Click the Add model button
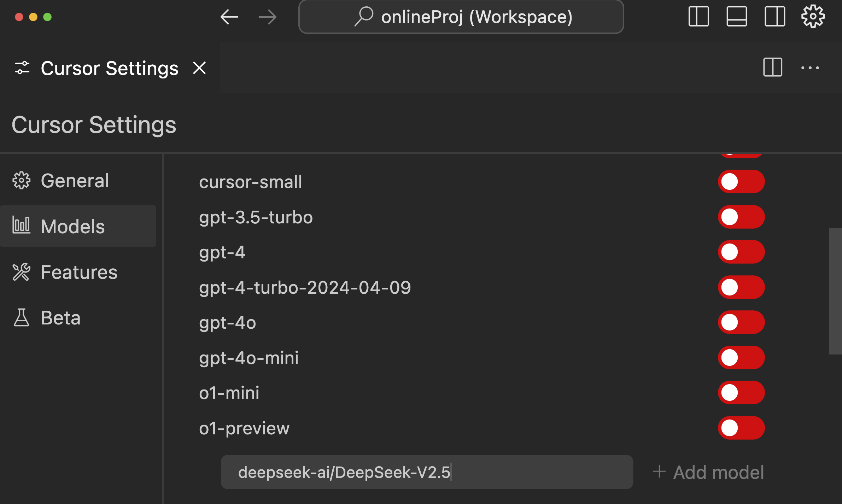 [708, 472]
